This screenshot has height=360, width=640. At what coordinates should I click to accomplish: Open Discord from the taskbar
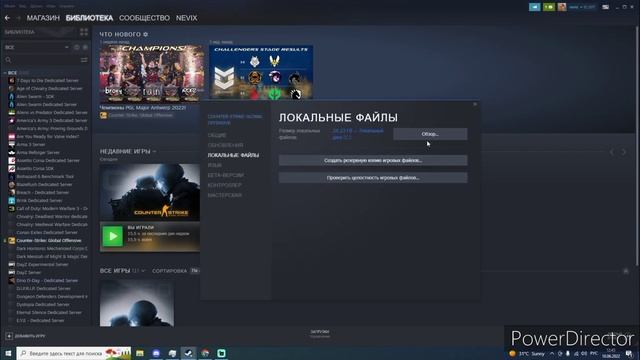coord(156,353)
